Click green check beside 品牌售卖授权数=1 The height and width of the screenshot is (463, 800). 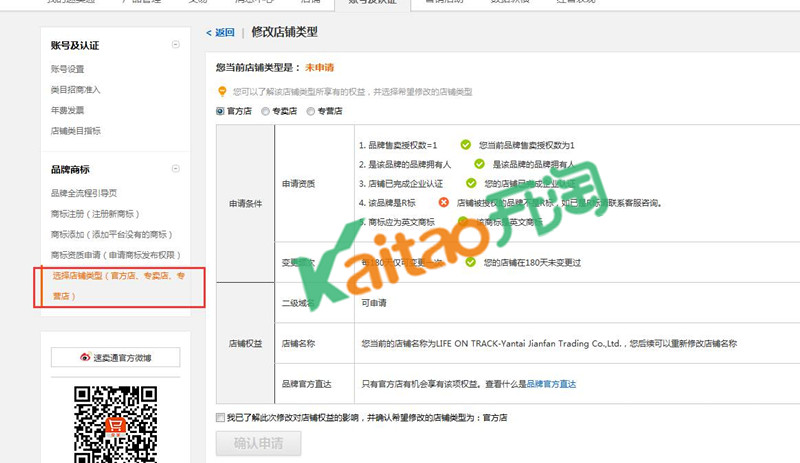(465, 145)
